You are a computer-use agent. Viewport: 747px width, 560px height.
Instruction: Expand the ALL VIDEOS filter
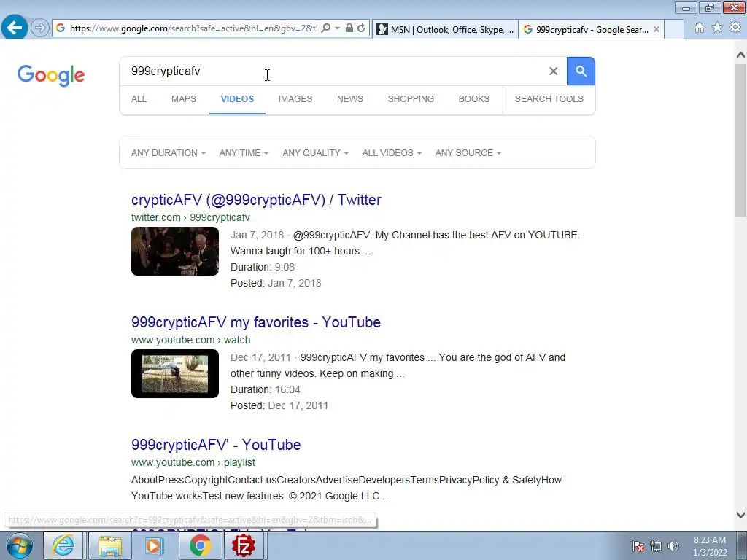pyautogui.click(x=392, y=153)
